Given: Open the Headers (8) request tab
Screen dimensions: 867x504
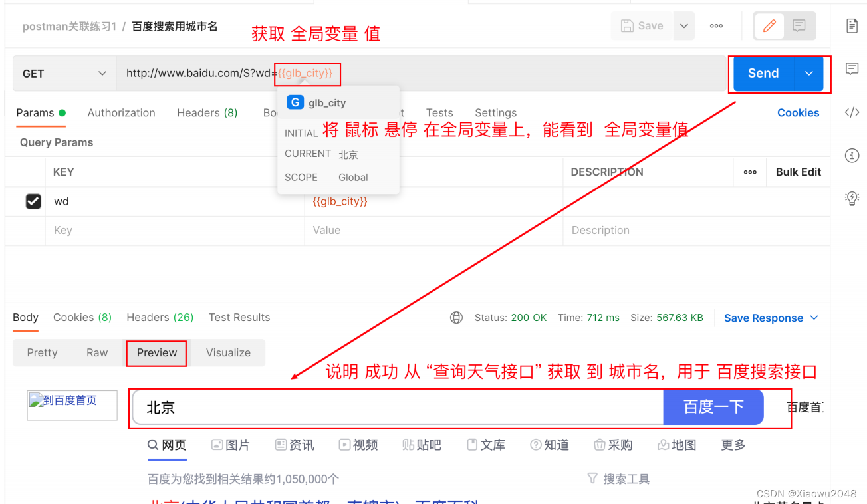Looking at the screenshot, I should click(207, 113).
